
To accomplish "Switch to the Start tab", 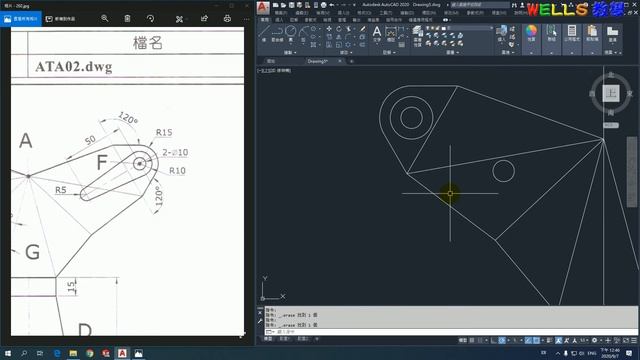I will 271,61.
